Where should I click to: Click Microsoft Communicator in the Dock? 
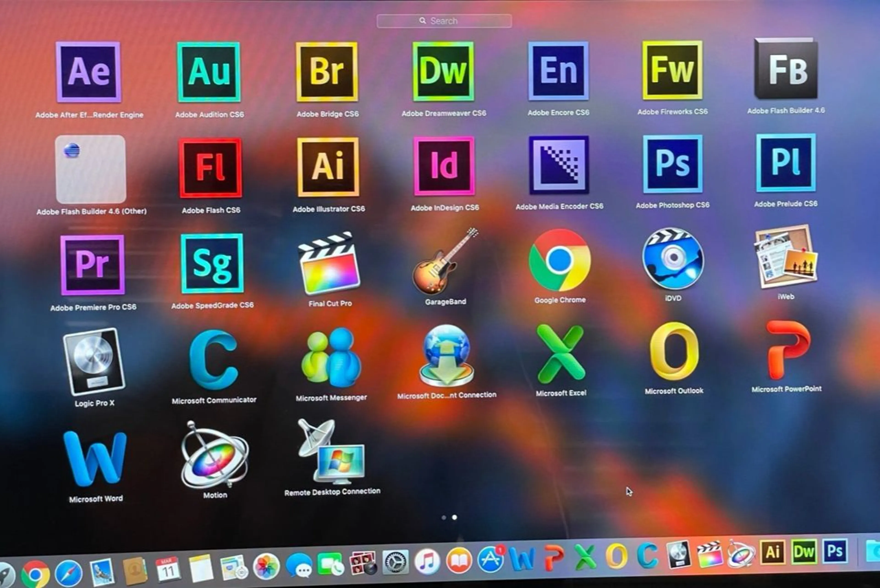pyautogui.click(x=648, y=555)
